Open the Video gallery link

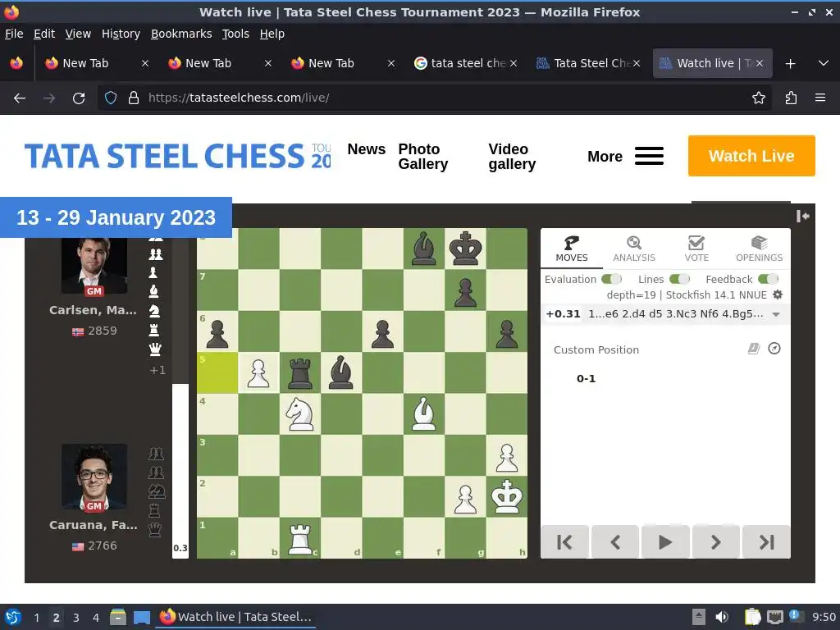[x=512, y=157]
